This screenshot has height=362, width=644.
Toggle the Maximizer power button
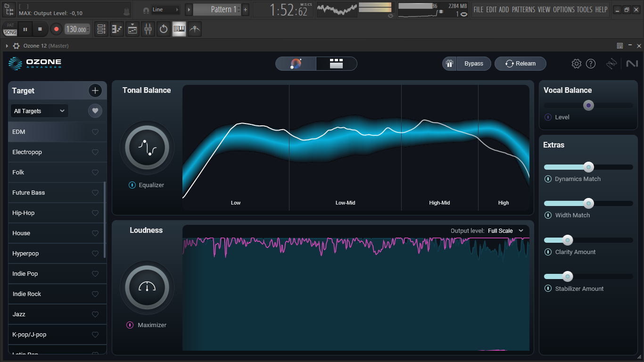pos(130,325)
